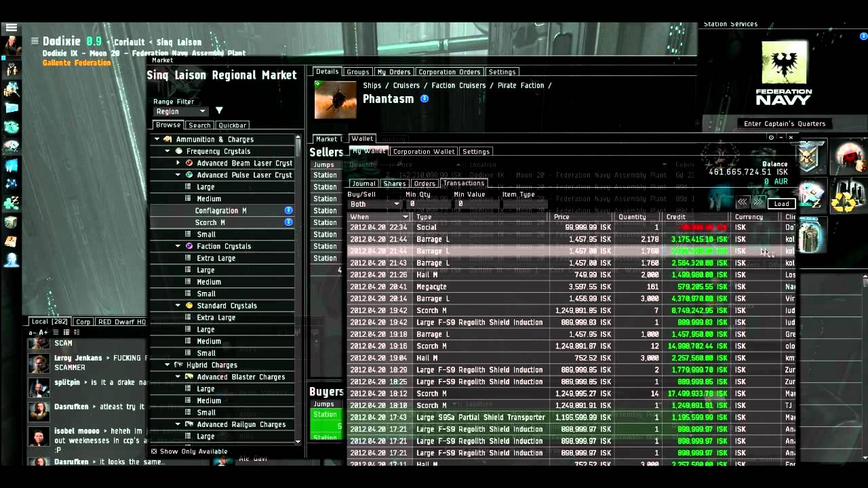Open the location list icon beside Dodixie
Image resolution: width=868 pixels, height=488 pixels.
click(x=35, y=41)
